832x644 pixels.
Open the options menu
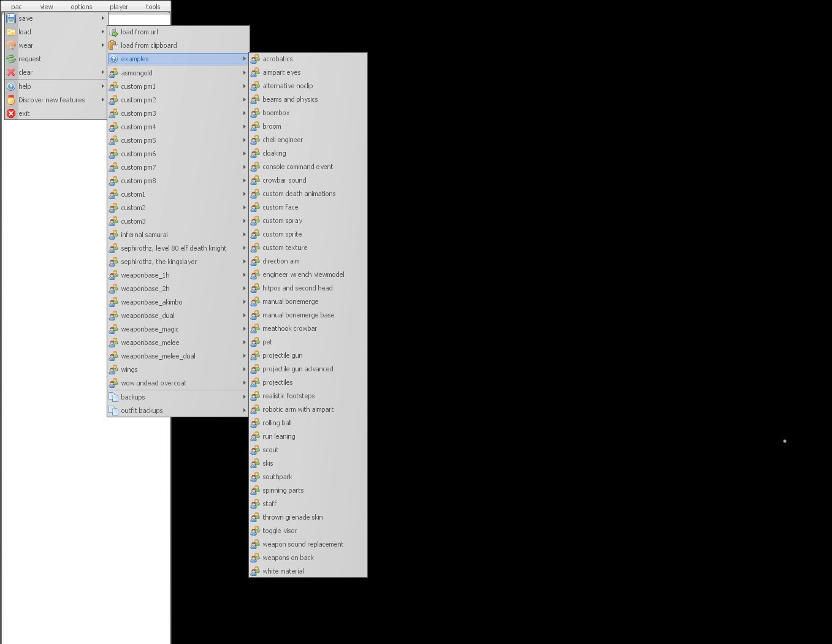click(82, 7)
